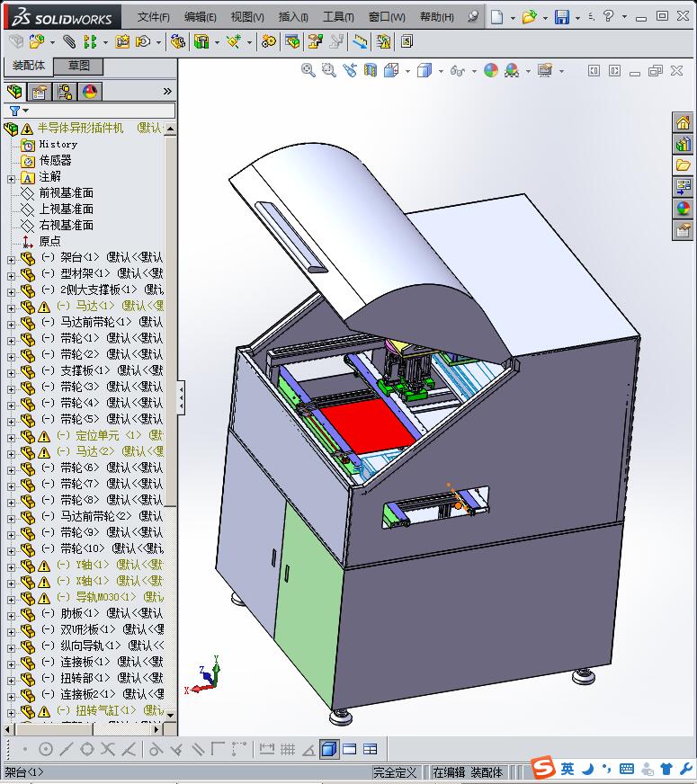Click the Bill of Materials icon
The image size is (697, 784).
[292, 41]
